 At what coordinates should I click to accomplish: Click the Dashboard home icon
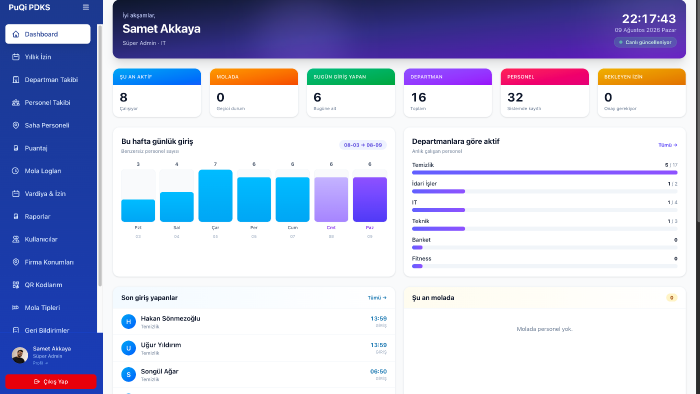click(x=16, y=34)
